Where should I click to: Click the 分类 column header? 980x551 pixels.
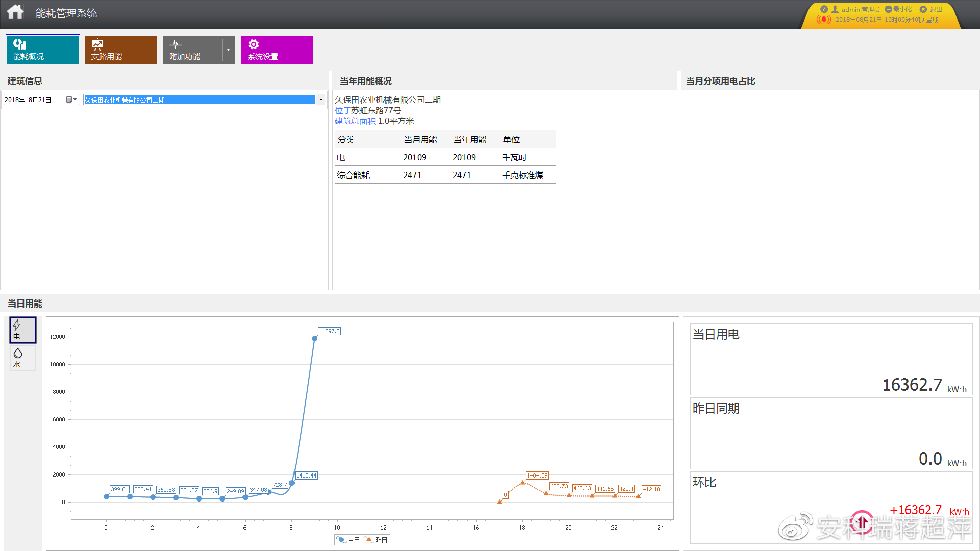(x=346, y=139)
